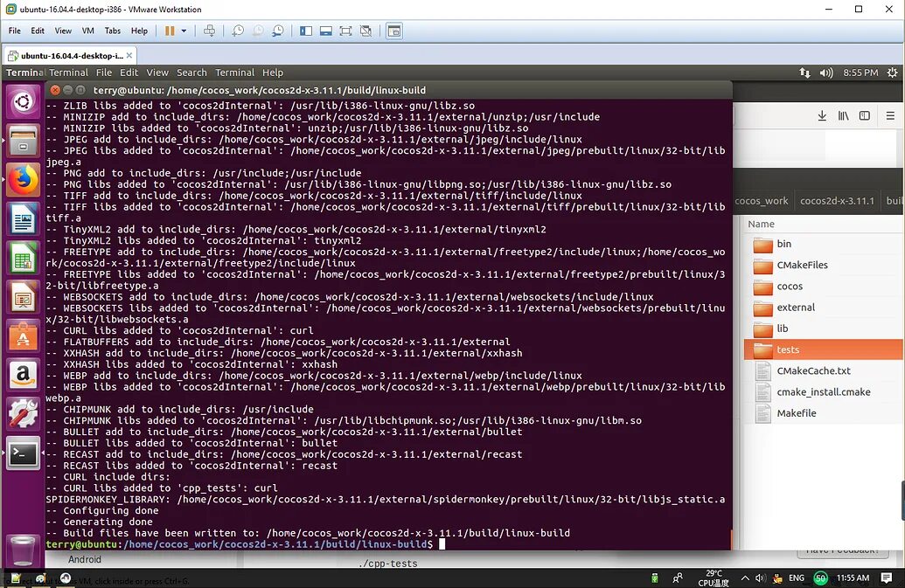
Task: Open the Ubuntu Terminal application menu
Action: [x=68, y=73]
